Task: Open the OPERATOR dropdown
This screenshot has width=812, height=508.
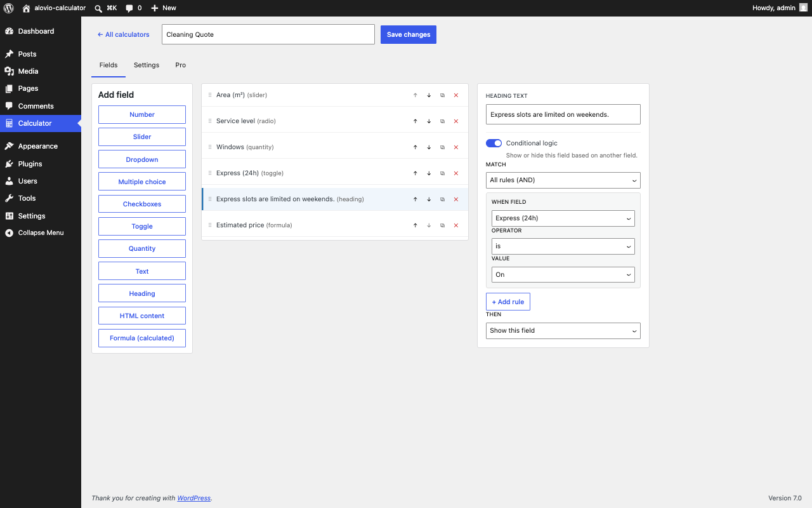Action: [x=563, y=246]
